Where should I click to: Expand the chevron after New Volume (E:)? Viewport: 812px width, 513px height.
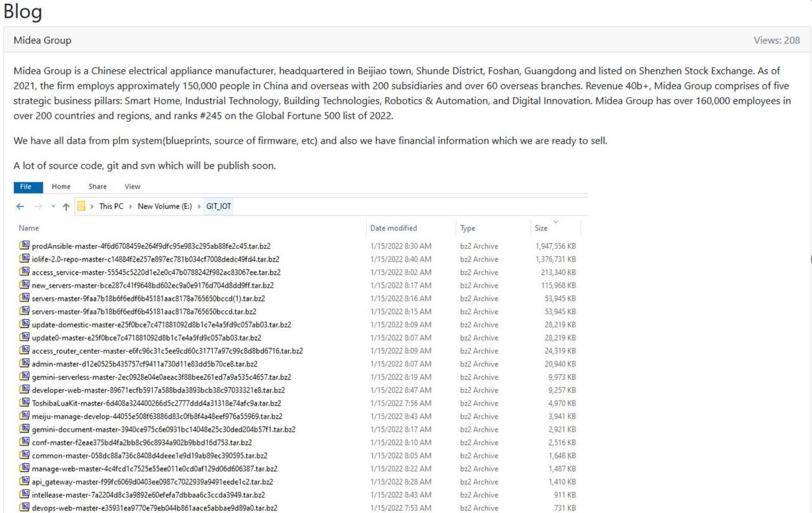click(x=199, y=206)
